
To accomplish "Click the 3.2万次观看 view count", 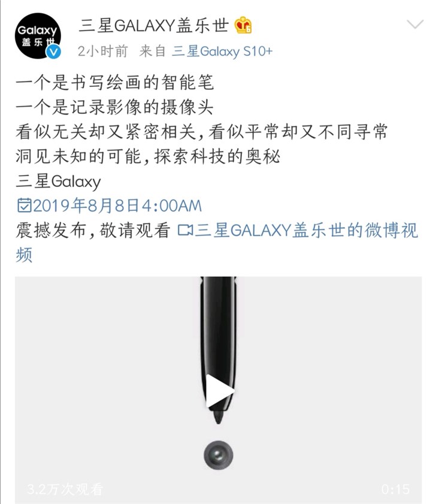I will 65,489.
